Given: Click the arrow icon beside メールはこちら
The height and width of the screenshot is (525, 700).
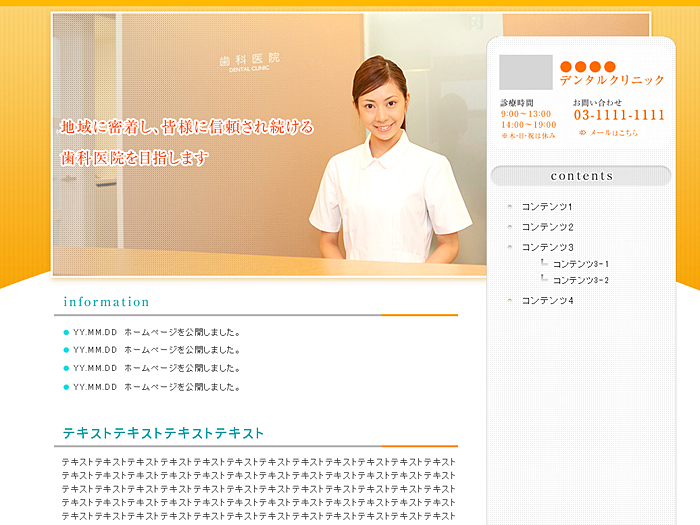Looking at the screenshot, I should coord(583,133).
